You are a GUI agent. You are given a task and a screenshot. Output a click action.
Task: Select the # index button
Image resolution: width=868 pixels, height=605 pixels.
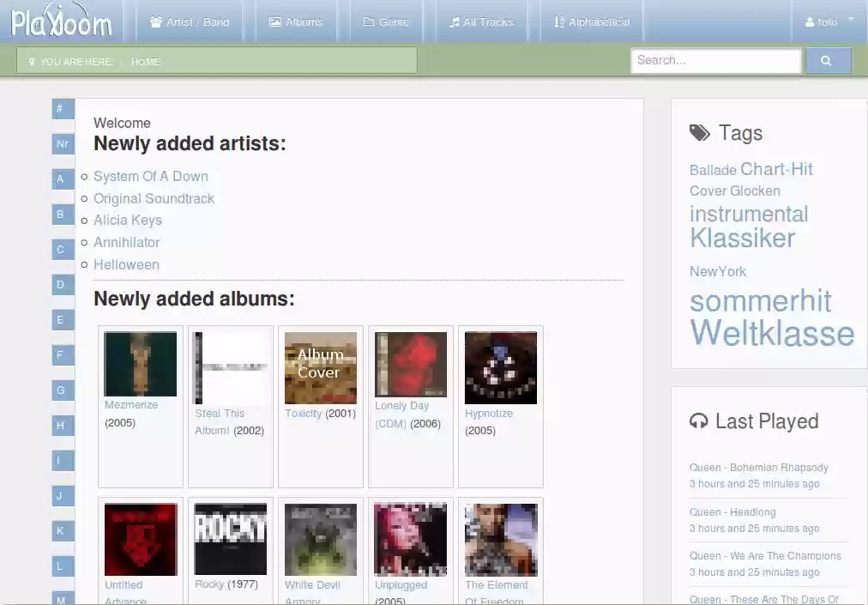coord(63,109)
